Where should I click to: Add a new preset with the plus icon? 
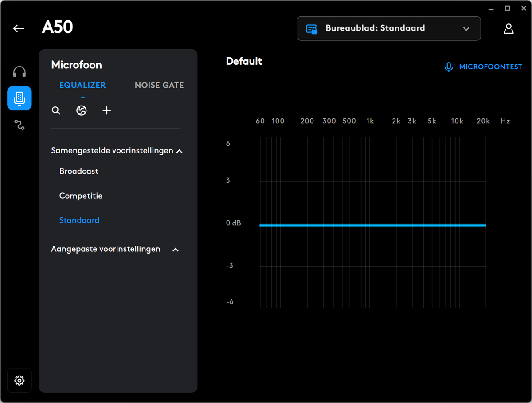pyautogui.click(x=107, y=110)
